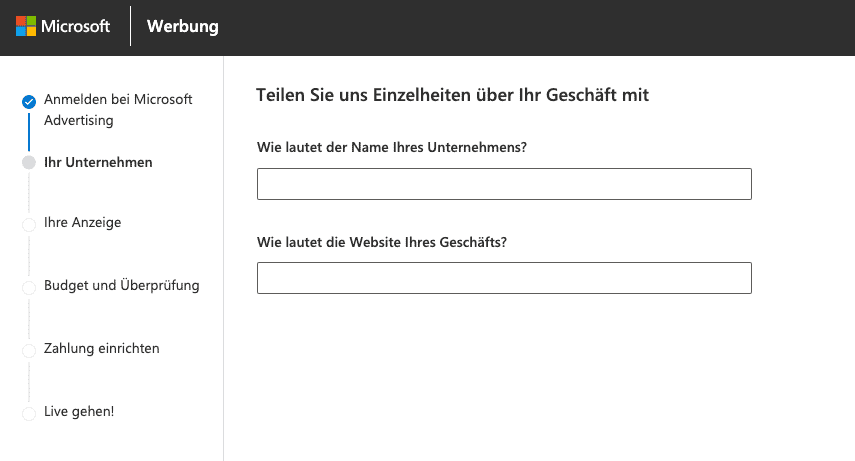Click label 'Wie lautet der Name Ihres Unternehmens?'

click(x=392, y=147)
